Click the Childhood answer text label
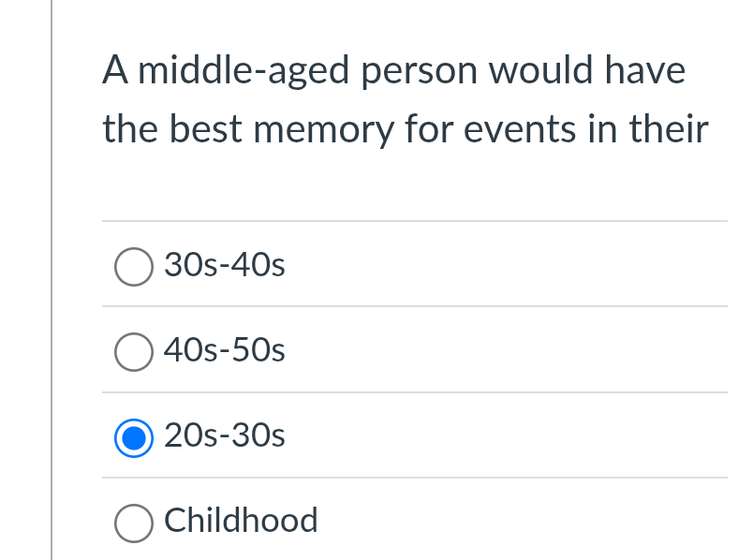The height and width of the screenshot is (560, 753). click(x=241, y=521)
